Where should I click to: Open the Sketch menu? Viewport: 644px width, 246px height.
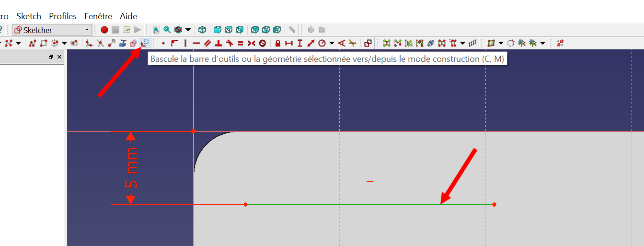coord(29,16)
